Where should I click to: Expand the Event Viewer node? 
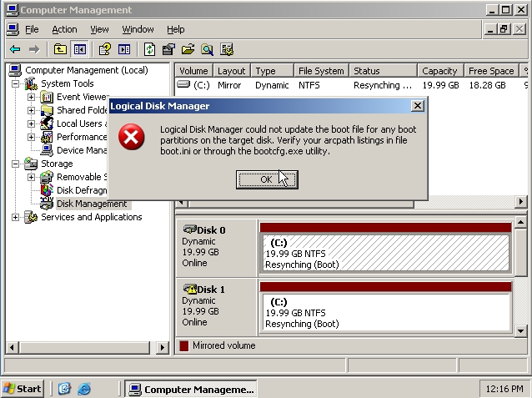31,97
